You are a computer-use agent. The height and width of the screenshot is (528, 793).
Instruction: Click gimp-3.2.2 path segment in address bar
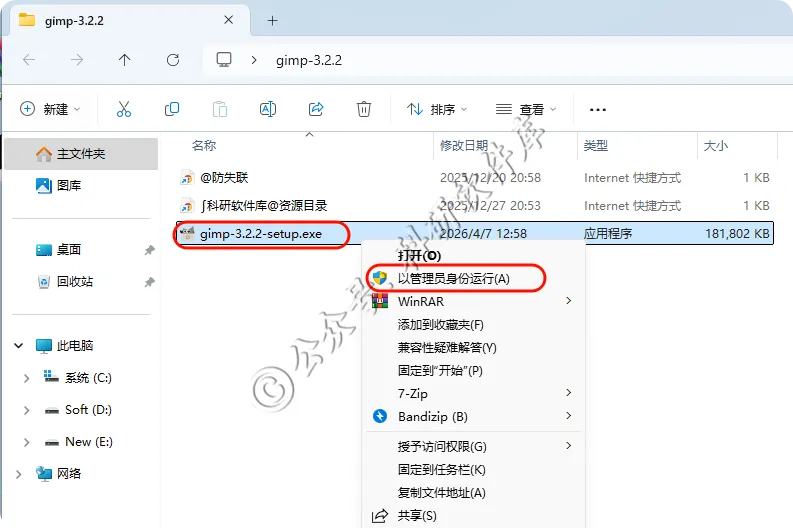[309, 60]
